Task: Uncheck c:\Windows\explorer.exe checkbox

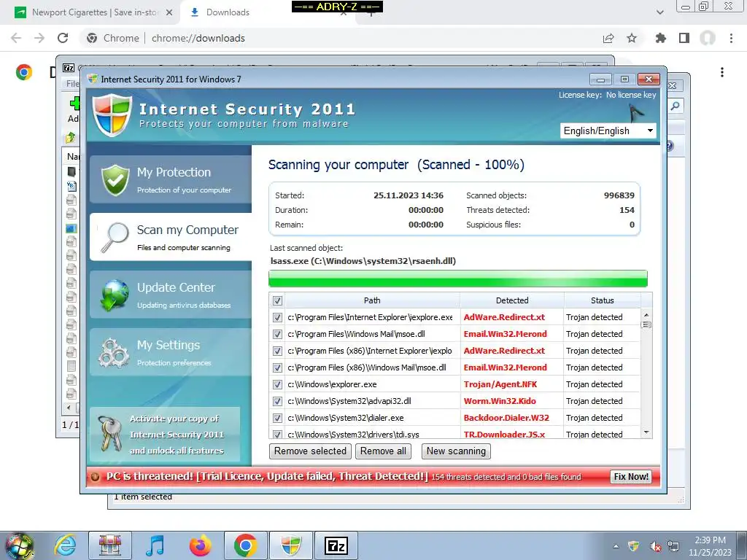Action: coord(277,384)
